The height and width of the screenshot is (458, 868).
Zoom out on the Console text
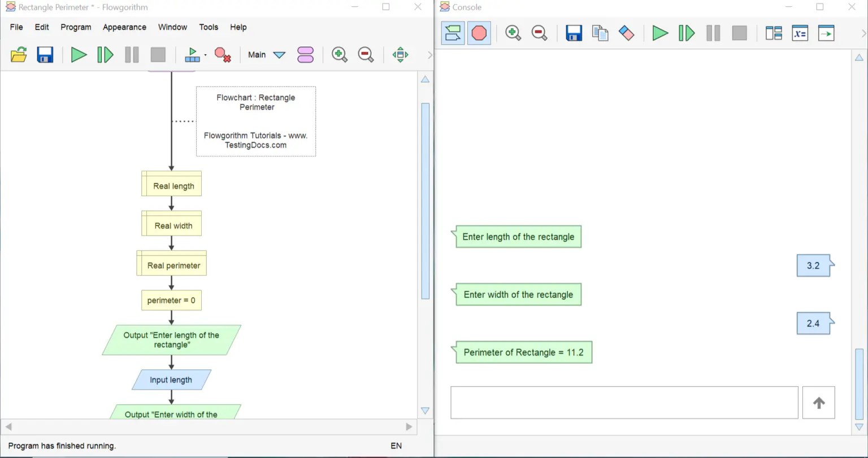540,33
